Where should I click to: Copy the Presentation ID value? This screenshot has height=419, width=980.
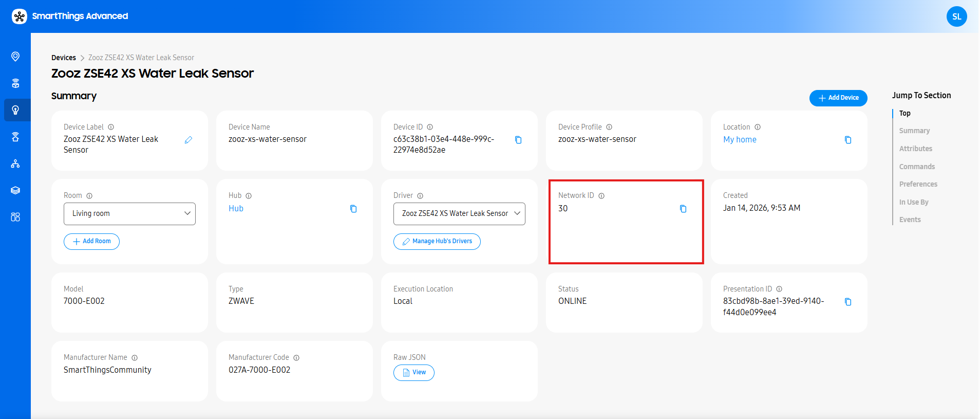848,302
